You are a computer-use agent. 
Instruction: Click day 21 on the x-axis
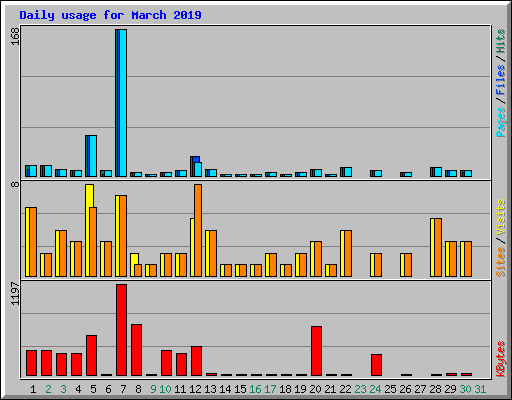pyautogui.click(x=330, y=389)
